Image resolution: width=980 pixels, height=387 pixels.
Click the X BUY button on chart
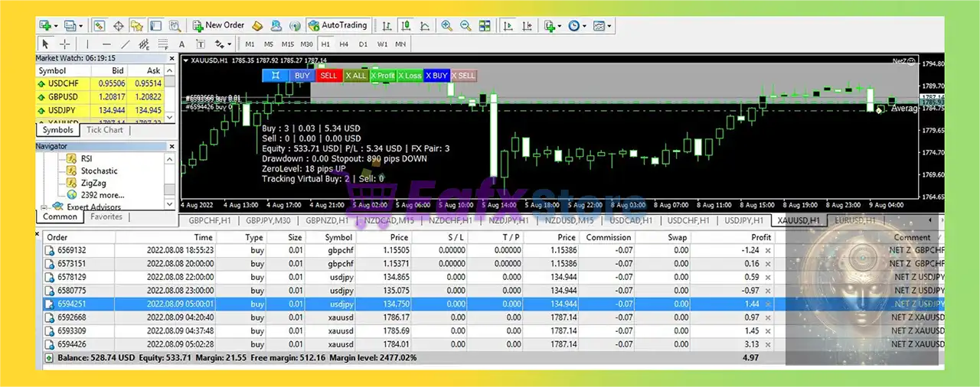tap(436, 76)
